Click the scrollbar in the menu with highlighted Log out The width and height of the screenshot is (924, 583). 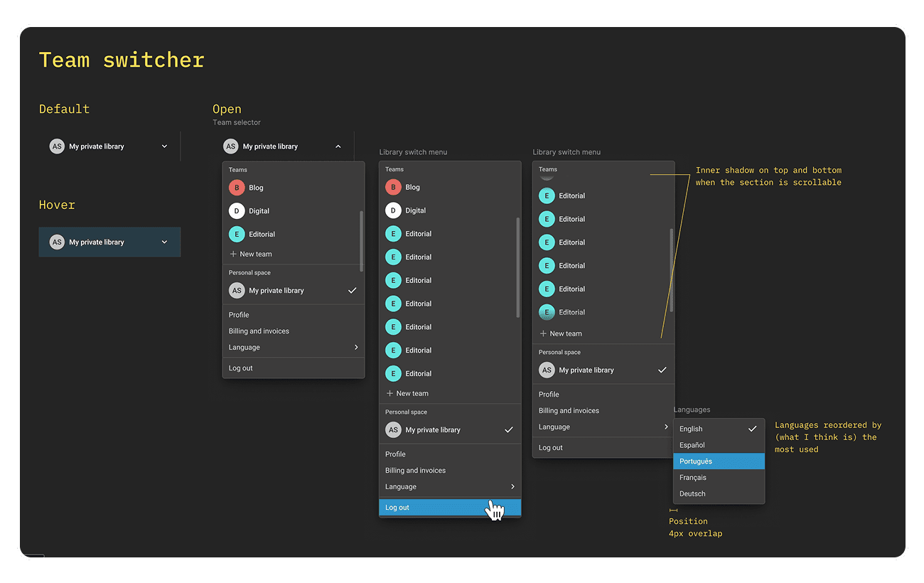518,267
